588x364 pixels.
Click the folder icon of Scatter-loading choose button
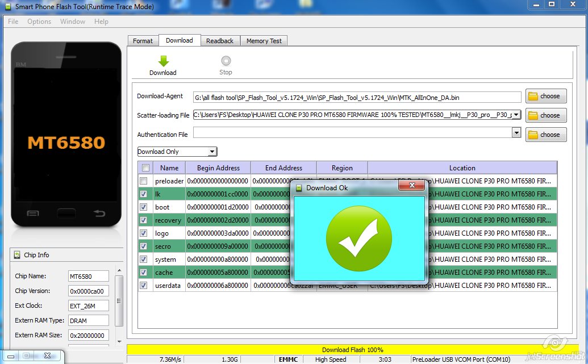point(533,115)
